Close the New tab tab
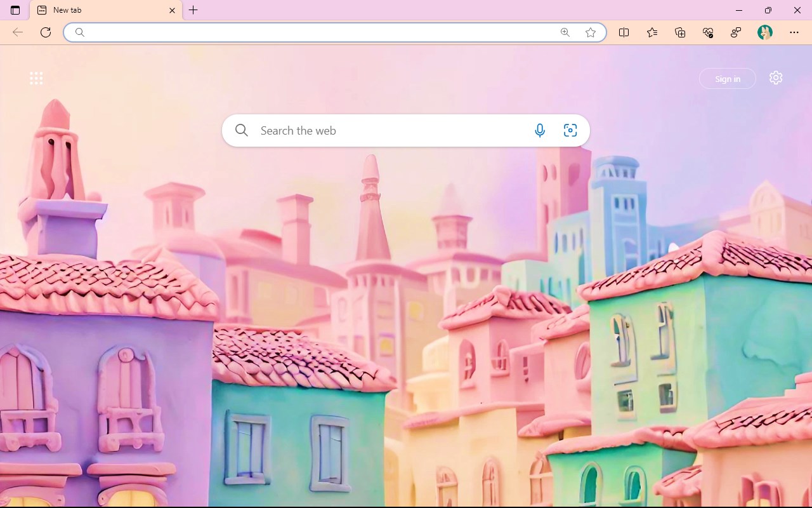 (172, 10)
